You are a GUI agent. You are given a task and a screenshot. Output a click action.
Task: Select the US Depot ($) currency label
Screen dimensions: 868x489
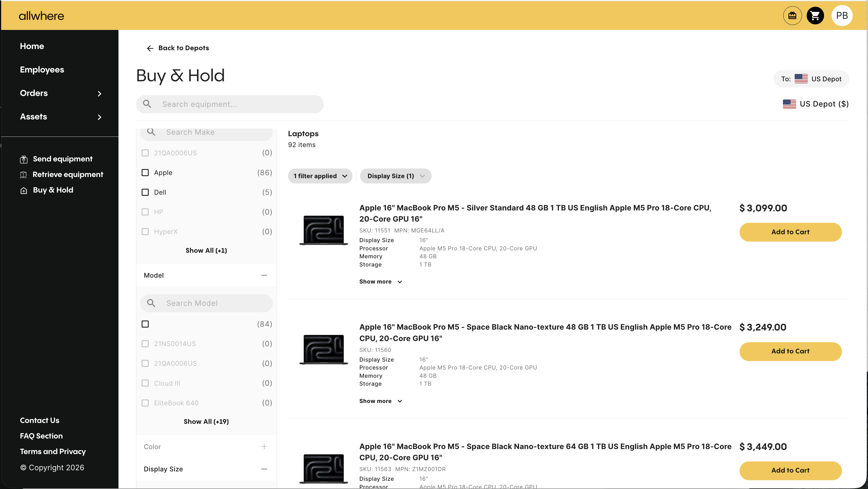click(824, 104)
